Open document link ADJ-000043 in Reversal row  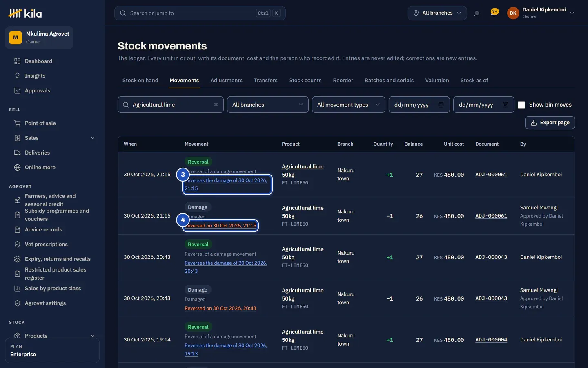pos(491,257)
